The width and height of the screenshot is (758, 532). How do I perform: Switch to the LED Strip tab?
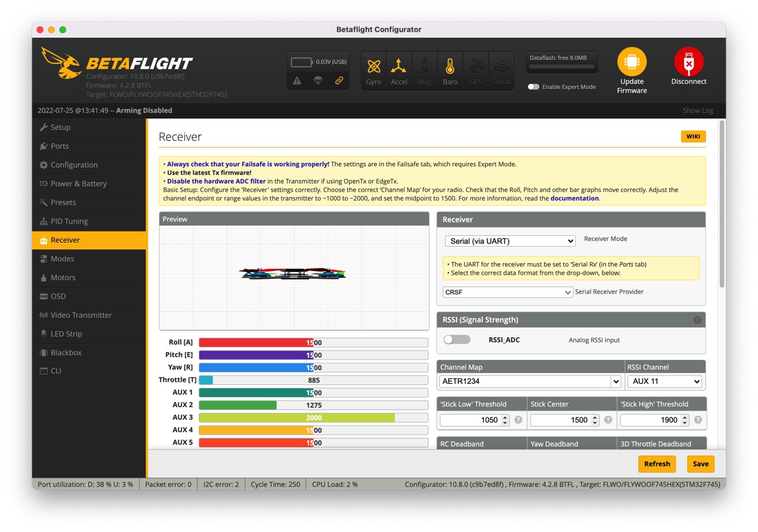pyautogui.click(x=89, y=334)
